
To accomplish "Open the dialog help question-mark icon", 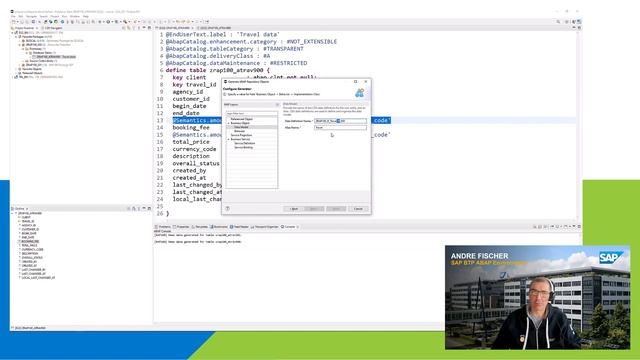I will (x=228, y=209).
